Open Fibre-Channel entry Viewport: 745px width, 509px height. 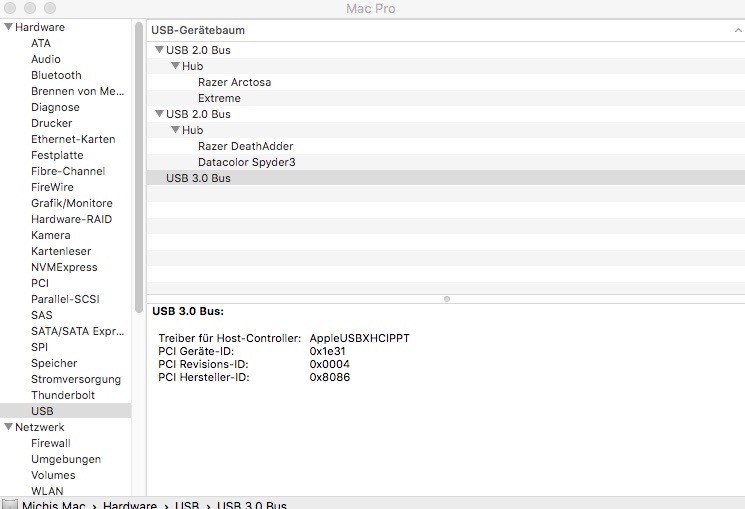(68, 171)
